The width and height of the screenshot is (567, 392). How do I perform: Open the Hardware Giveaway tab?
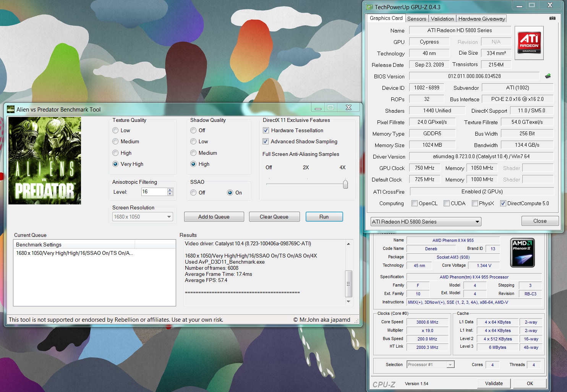tap(481, 19)
